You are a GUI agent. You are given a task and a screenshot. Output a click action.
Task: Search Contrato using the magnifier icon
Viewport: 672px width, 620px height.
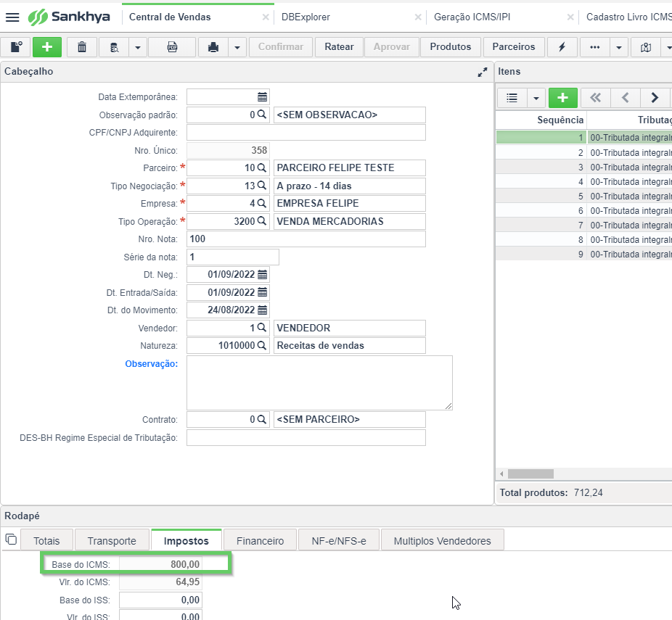click(x=261, y=418)
